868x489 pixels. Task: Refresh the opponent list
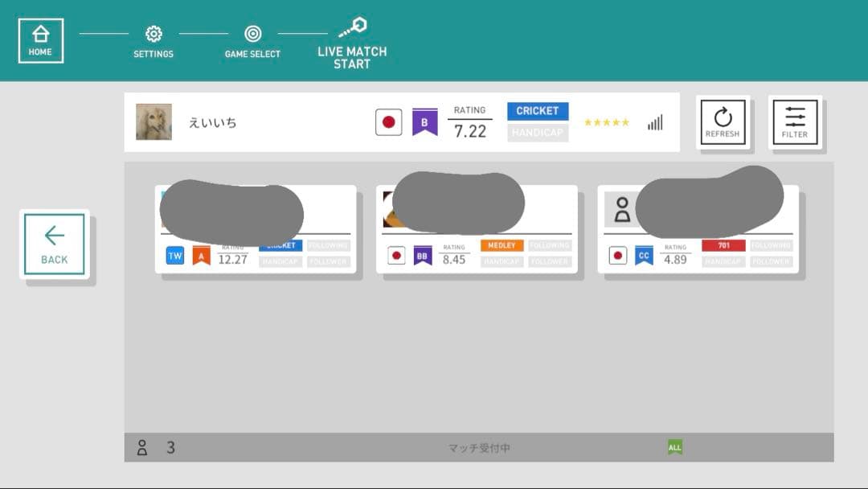[x=723, y=122]
